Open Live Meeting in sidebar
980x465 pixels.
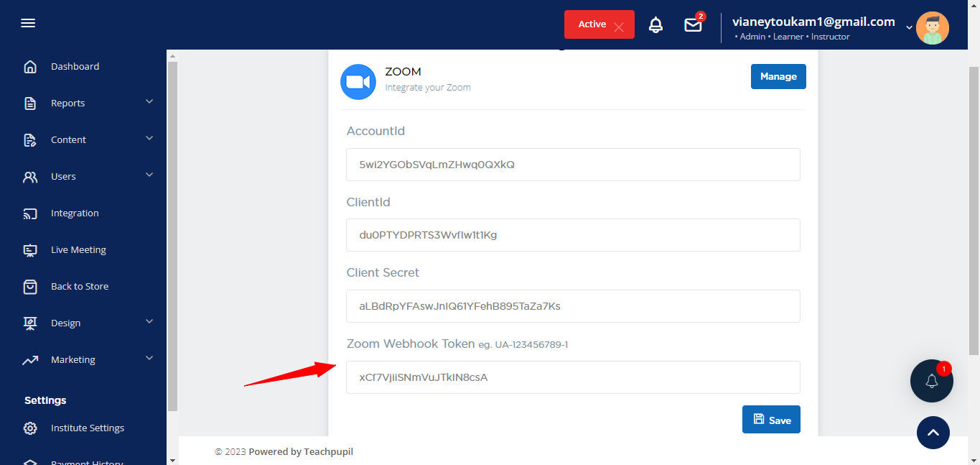pos(78,250)
